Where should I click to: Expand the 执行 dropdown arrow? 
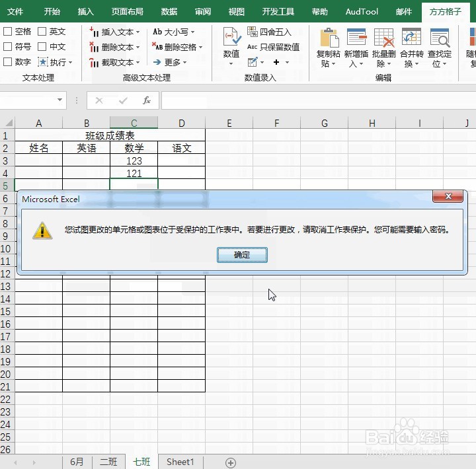(x=71, y=63)
